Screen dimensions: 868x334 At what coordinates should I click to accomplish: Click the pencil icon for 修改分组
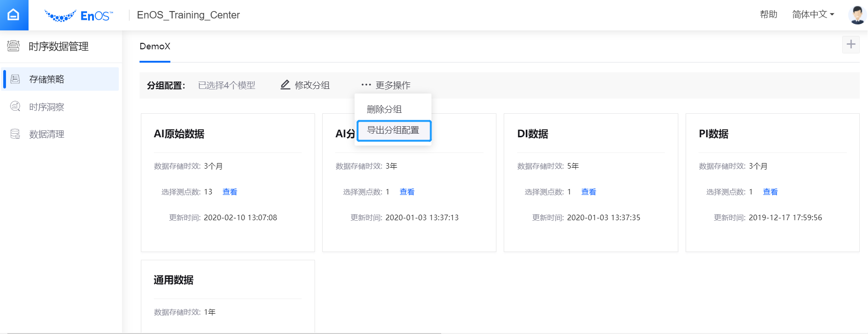click(285, 85)
